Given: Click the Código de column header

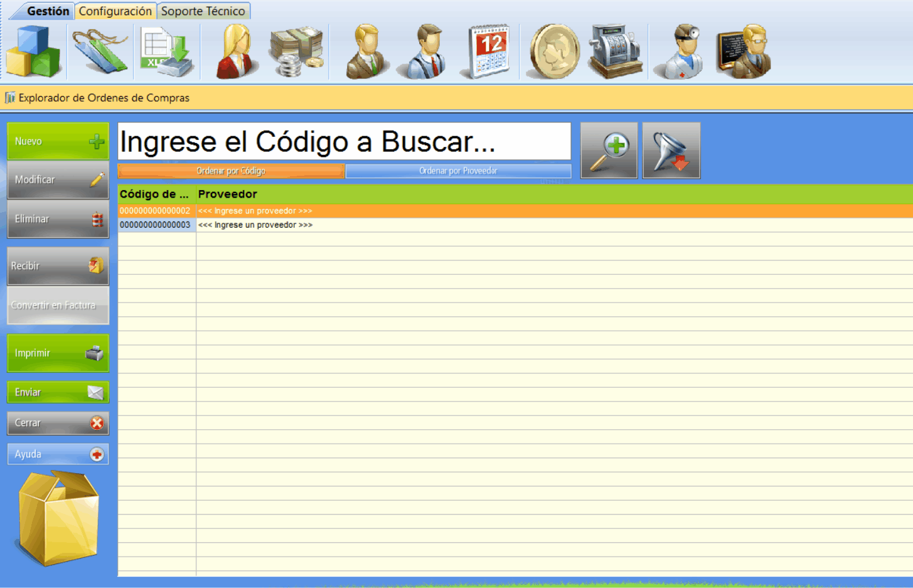Looking at the screenshot, I should pos(157,194).
